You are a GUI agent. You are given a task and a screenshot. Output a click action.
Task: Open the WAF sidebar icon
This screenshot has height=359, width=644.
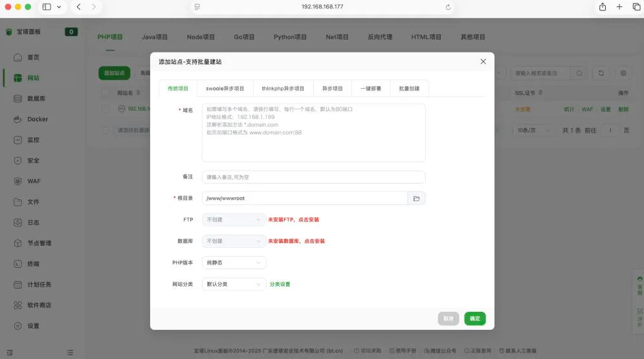pos(17,181)
